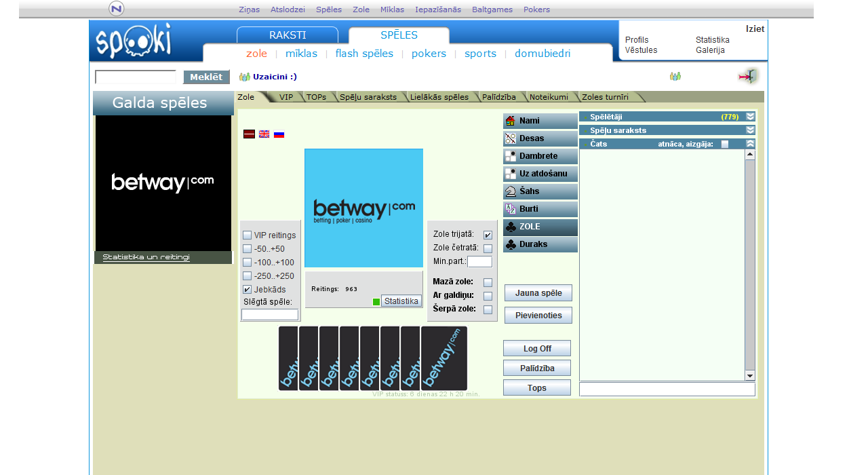Switch language with the British flag

point(264,134)
